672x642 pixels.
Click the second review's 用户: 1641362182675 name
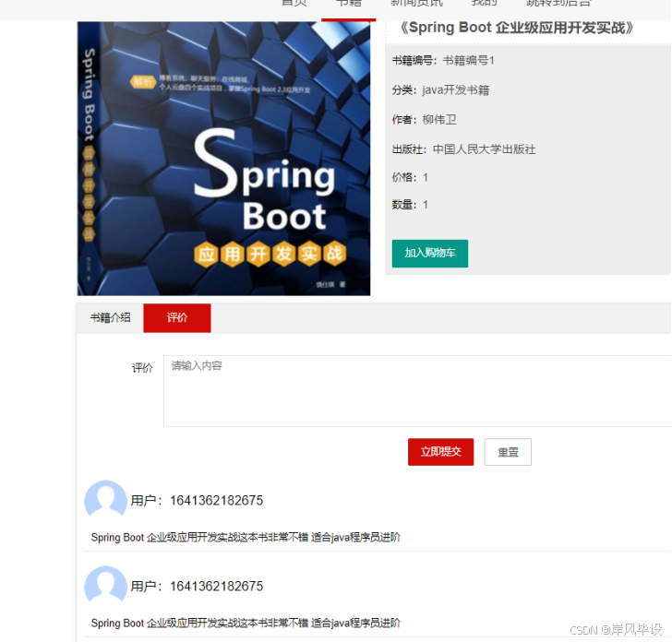tap(197, 586)
